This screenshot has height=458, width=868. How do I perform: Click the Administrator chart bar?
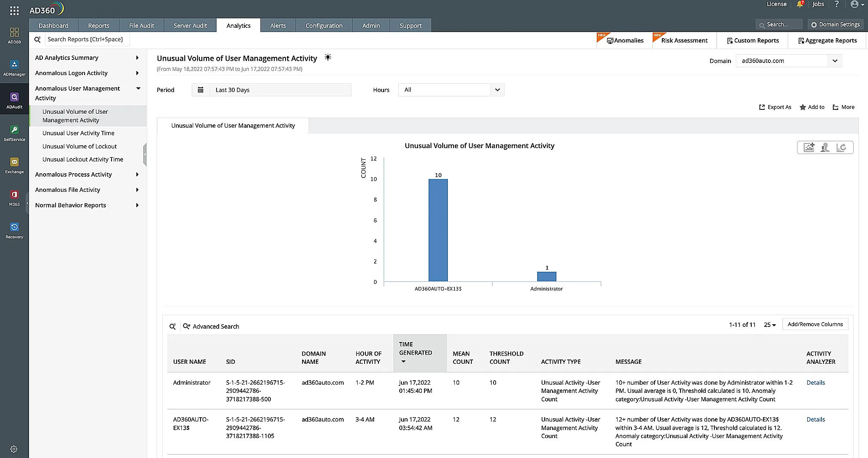pos(546,277)
